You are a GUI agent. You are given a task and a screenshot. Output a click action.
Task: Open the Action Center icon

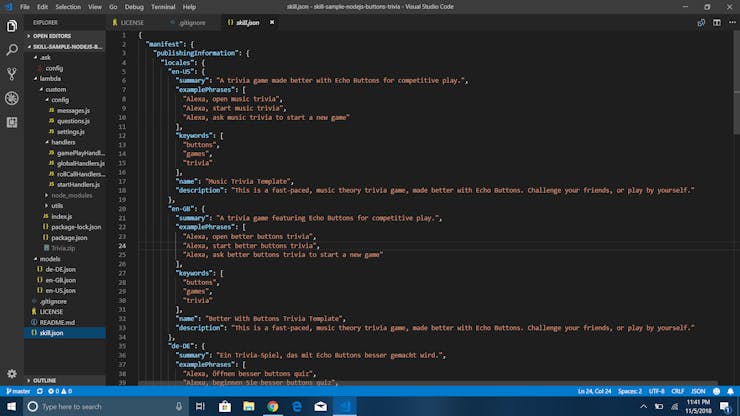pyautogui.click(x=725, y=406)
